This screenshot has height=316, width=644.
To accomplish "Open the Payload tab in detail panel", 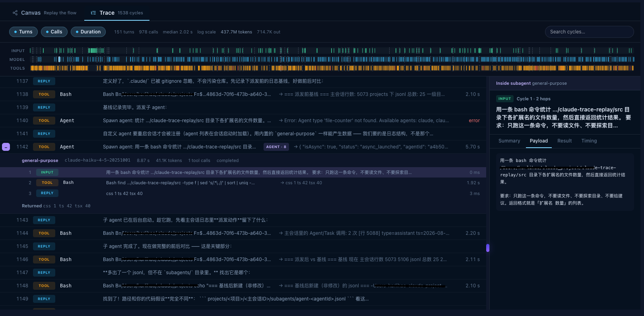I will tap(539, 141).
